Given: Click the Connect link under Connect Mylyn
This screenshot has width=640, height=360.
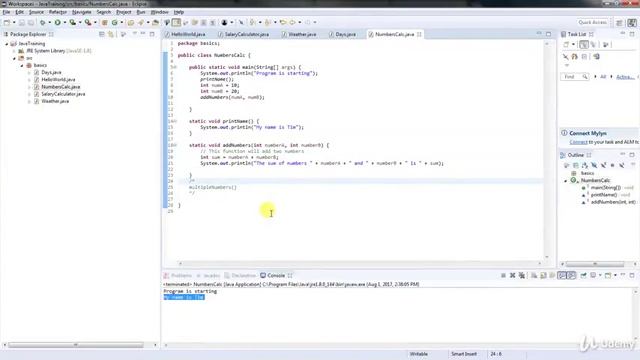Looking at the screenshot, I should pyautogui.click(x=578, y=142).
